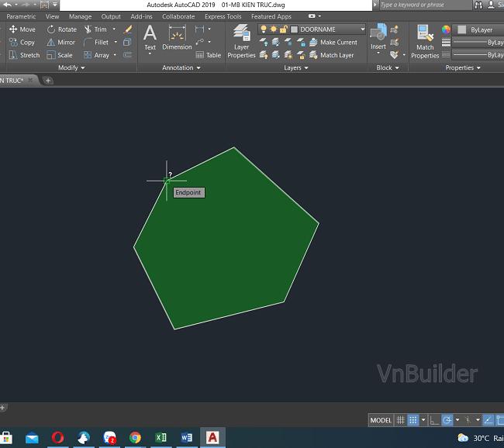504x448 pixels.
Task: Toggle object snap tracking in status bar
Action: (488, 420)
